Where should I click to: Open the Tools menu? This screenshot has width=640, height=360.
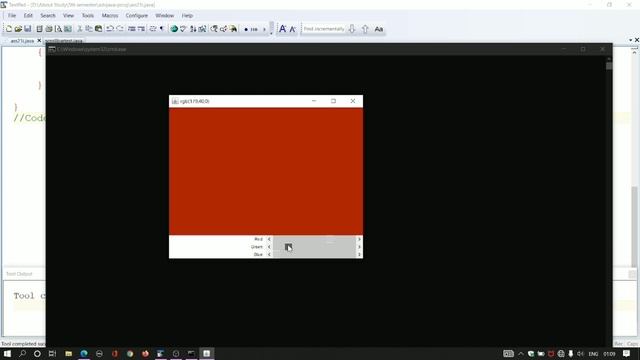[x=88, y=16]
